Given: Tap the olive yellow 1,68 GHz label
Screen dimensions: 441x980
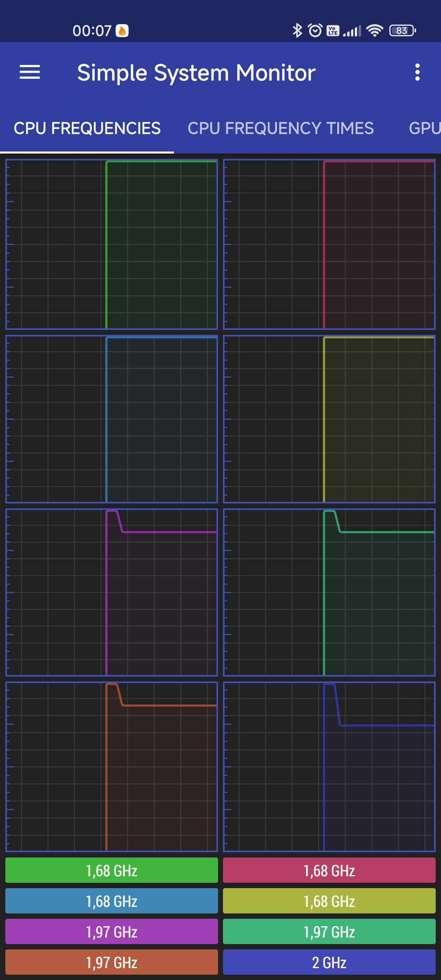Looking at the screenshot, I should coord(329,901).
